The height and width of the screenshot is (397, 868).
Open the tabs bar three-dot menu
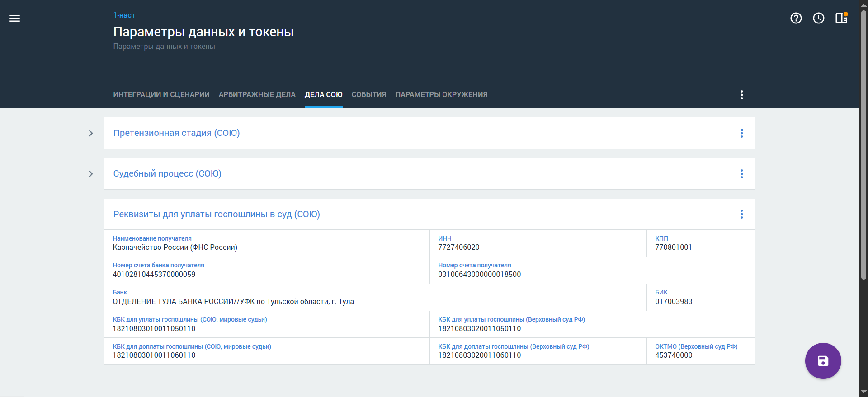pyautogui.click(x=742, y=95)
